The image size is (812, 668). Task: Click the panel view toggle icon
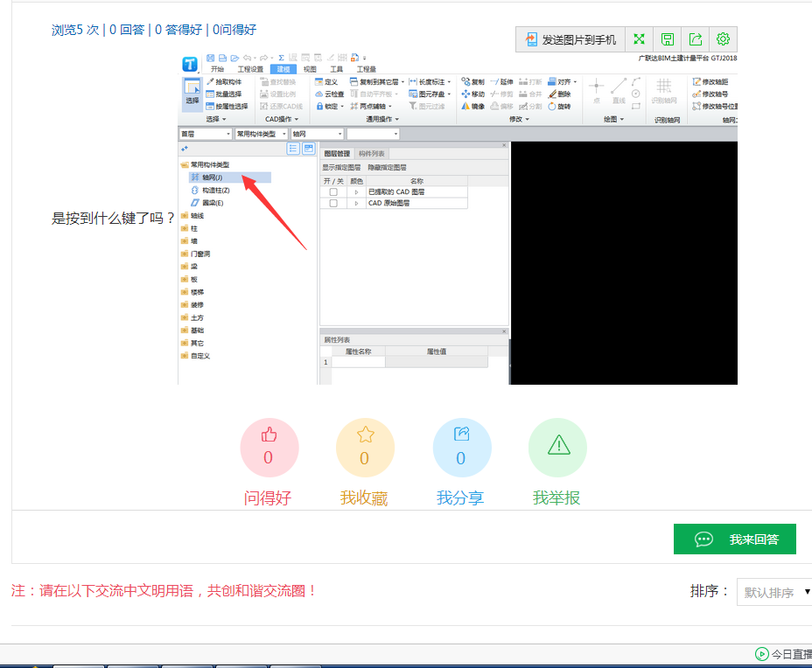tap(309, 149)
